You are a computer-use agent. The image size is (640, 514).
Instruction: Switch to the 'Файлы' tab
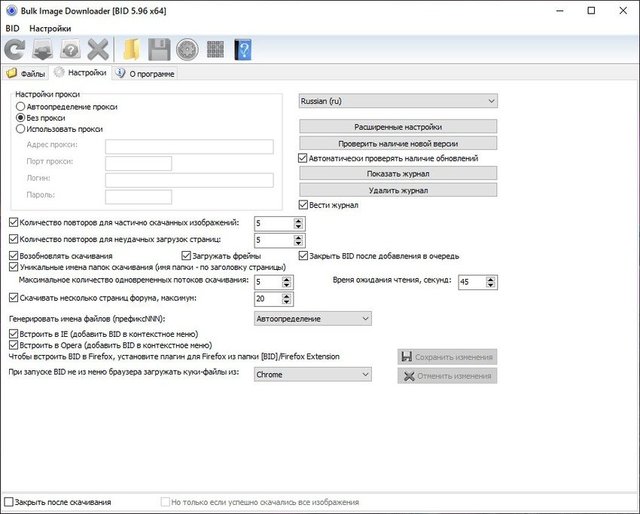(x=27, y=73)
